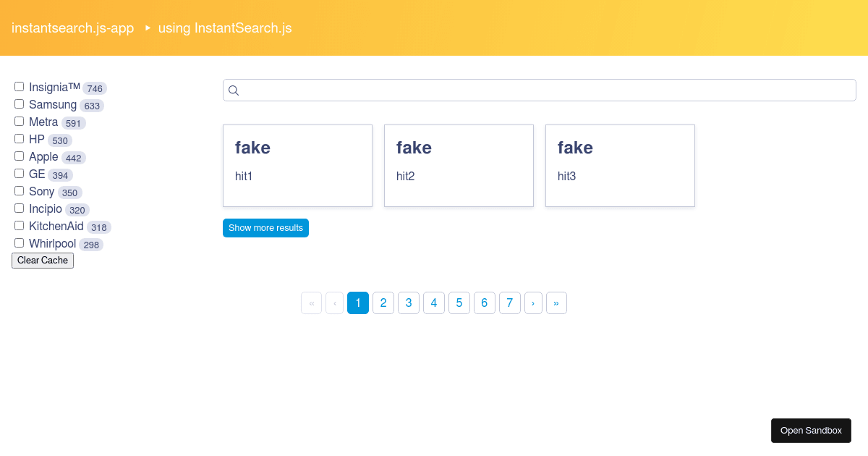Image resolution: width=868 pixels, height=456 pixels.
Task: Click the 'using InstantSearch.js' breadcrumb entry
Action: click(x=224, y=28)
